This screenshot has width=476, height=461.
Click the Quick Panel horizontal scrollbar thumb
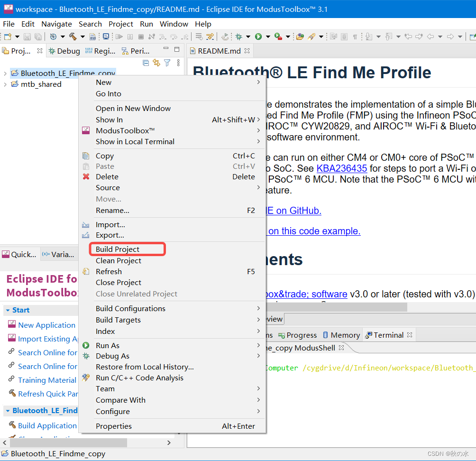point(68,443)
